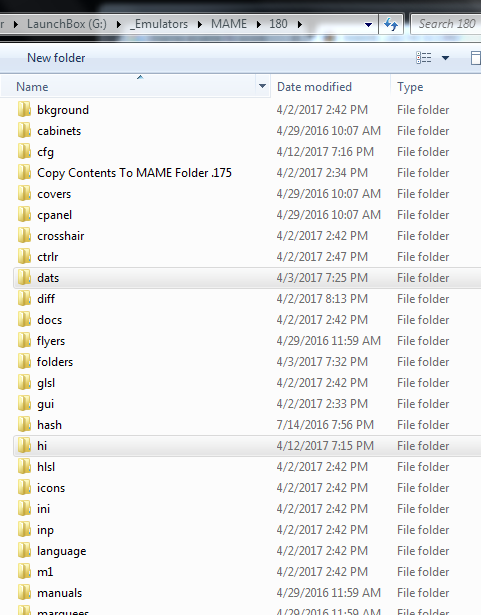
Task: Click the Search 180 field
Action: [x=446, y=24]
